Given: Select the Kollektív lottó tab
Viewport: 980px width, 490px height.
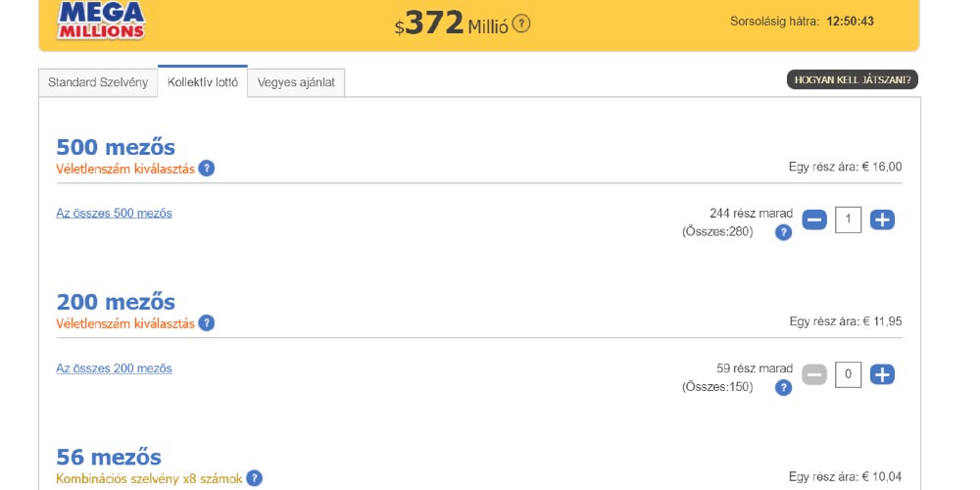Looking at the screenshot, I should click(x=202, y=82).
